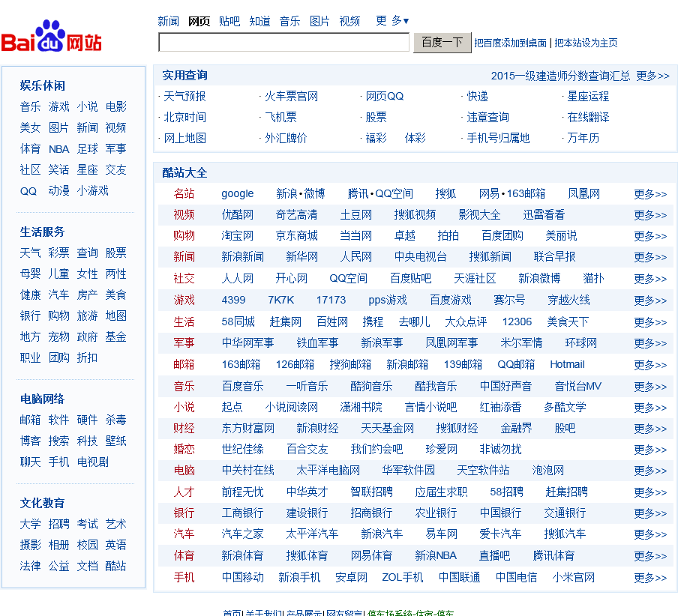Click 把本站设为主页 link

[x=586, y=43]
